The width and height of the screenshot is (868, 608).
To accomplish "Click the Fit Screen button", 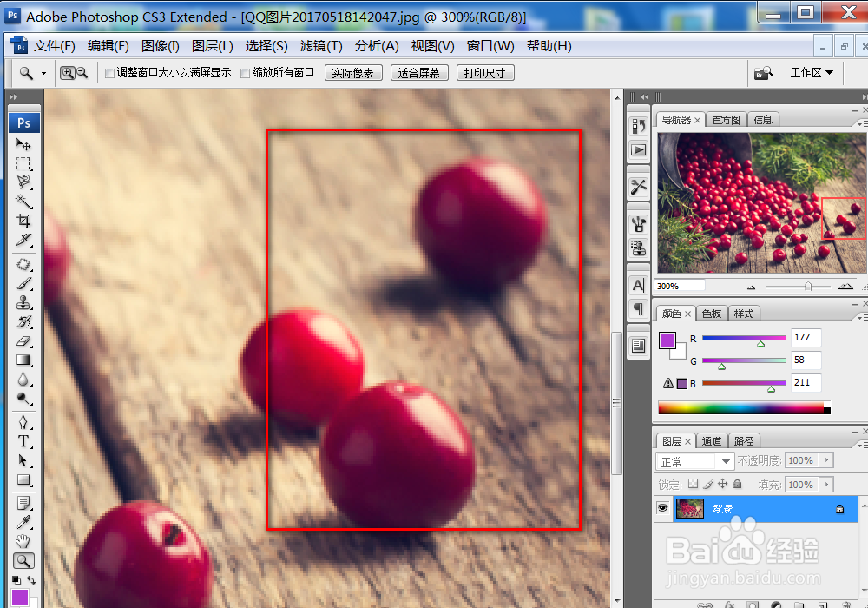I will point(419,73).
